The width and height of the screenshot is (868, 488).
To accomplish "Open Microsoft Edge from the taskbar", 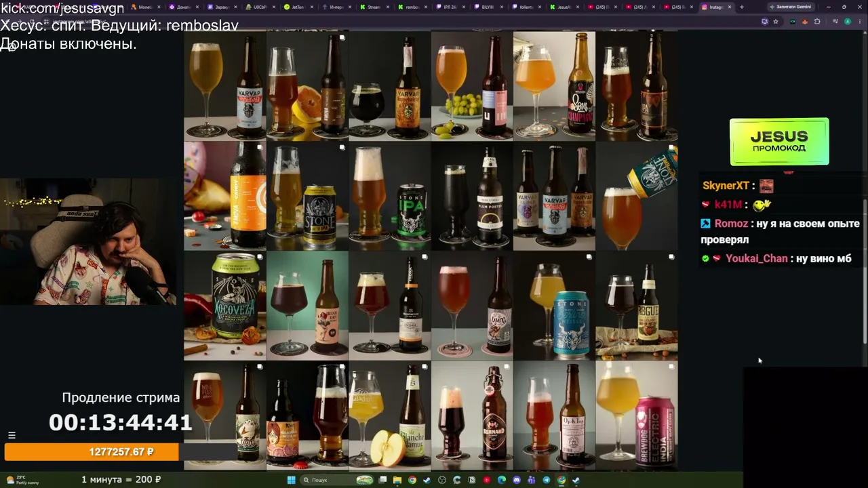I will (502, 480).
